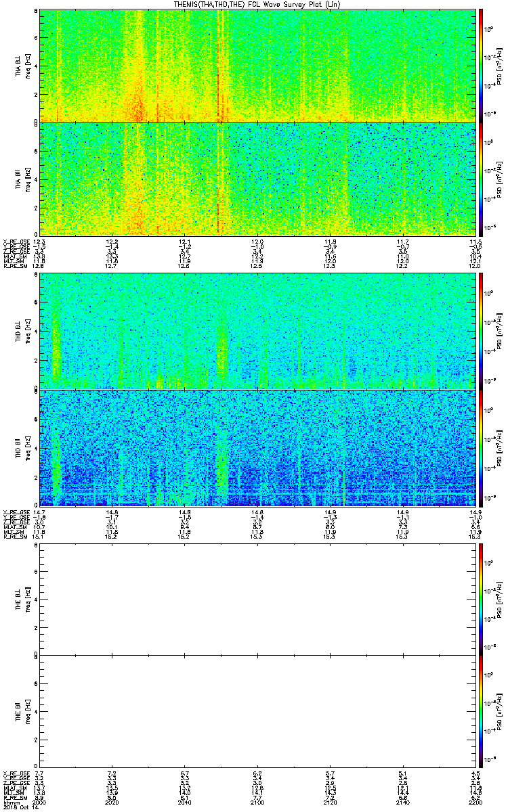Click the 2200 time tick label
Viewport: 508px width, 812px height.
click(475, 801)
